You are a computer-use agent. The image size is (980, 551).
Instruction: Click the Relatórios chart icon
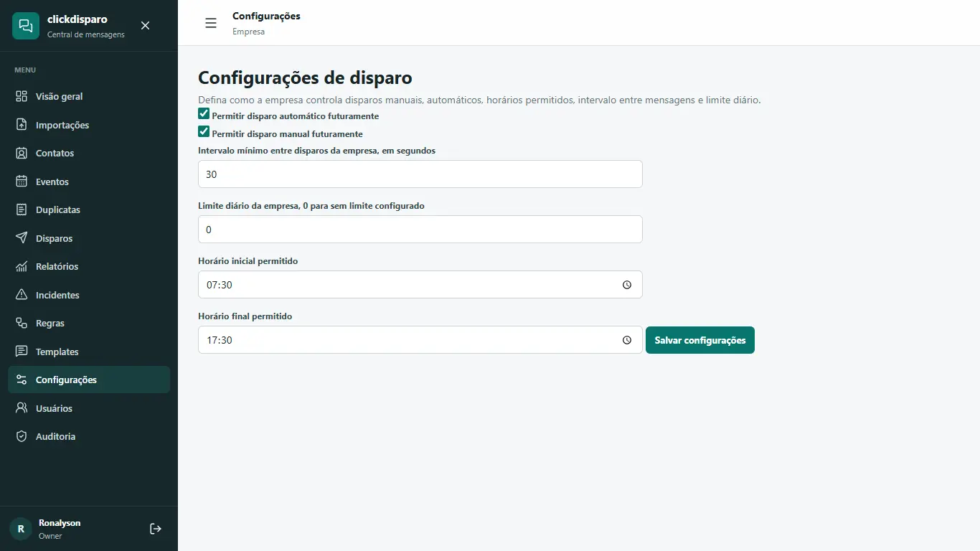(22, 266)
